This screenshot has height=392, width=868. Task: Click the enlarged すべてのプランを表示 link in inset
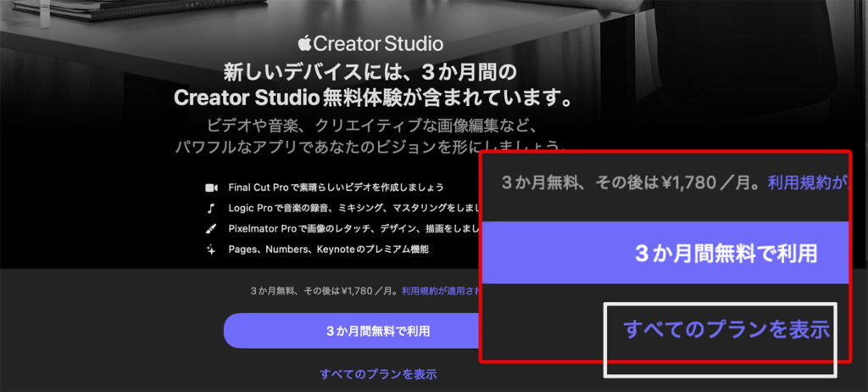726,329
